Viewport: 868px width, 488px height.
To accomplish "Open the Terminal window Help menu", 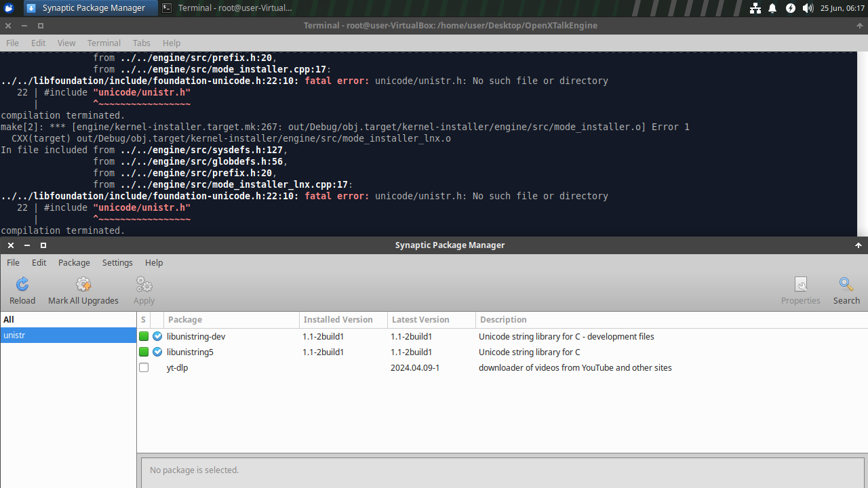I will click(172, 43).
